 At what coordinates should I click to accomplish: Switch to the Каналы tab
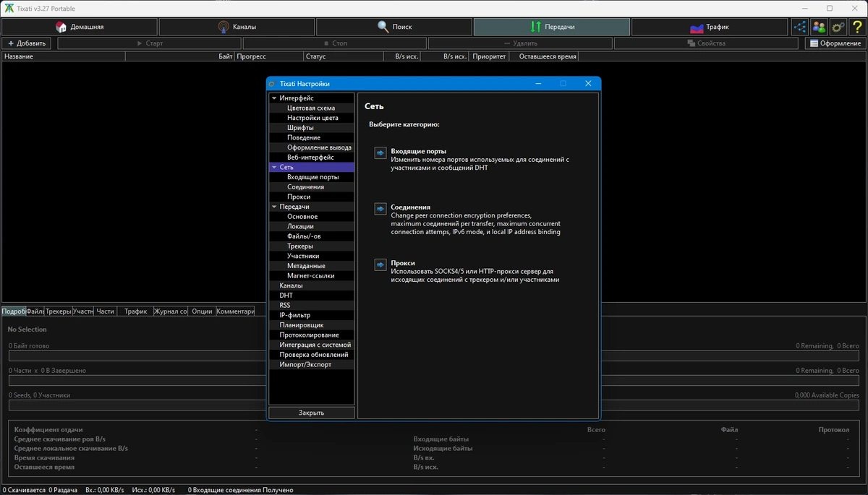tap(237, 27)
